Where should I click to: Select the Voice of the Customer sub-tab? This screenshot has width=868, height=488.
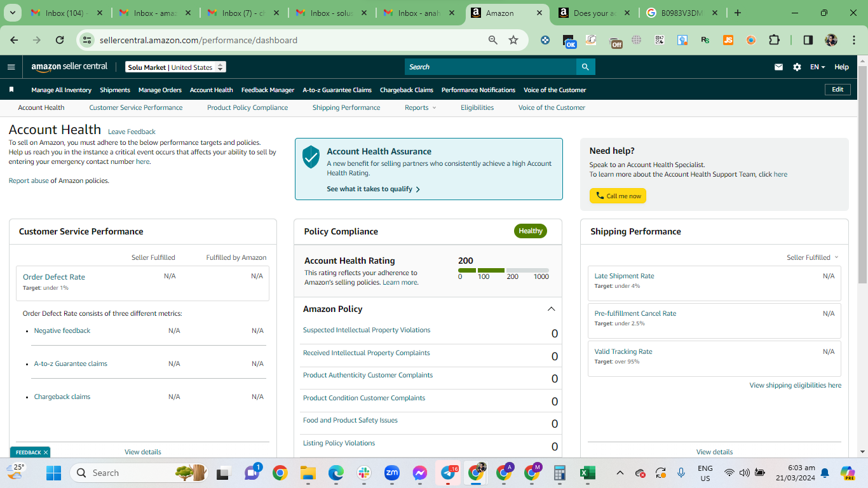[x=552, y=107]
